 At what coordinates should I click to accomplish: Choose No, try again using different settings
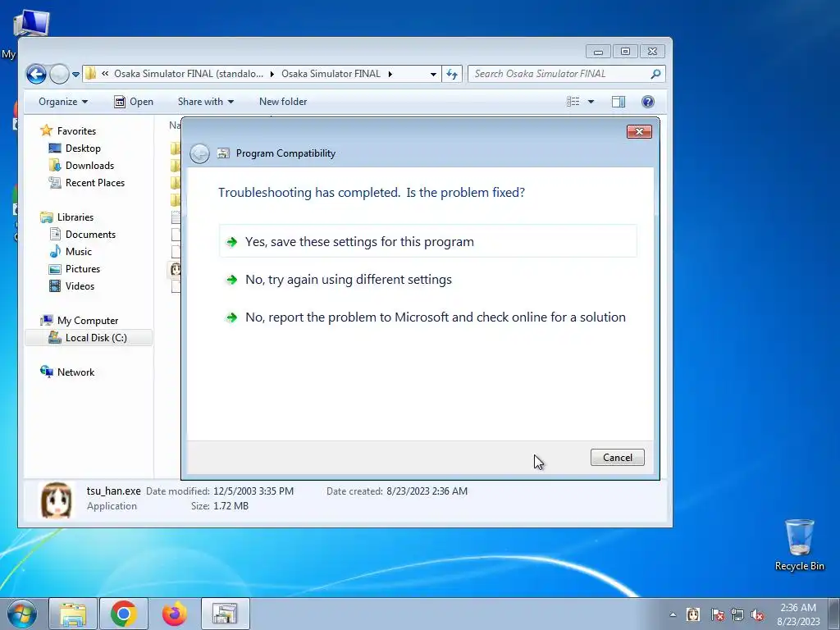pos(428,280)
